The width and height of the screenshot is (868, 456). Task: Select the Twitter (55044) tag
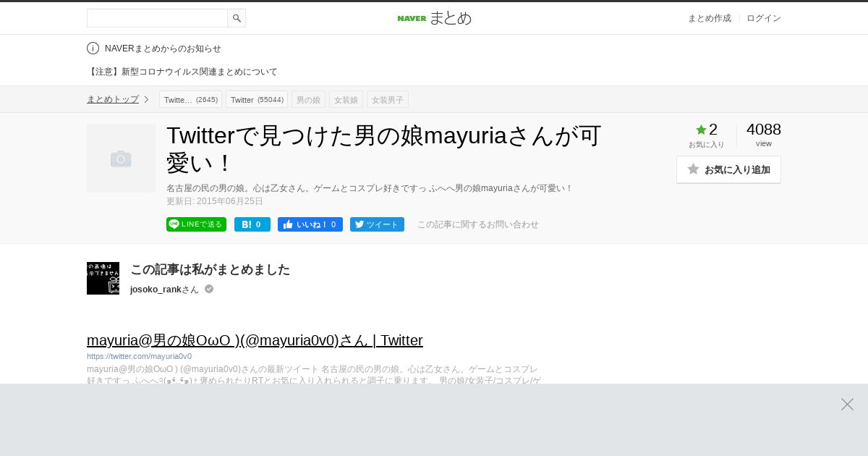[x=257, y=99]
